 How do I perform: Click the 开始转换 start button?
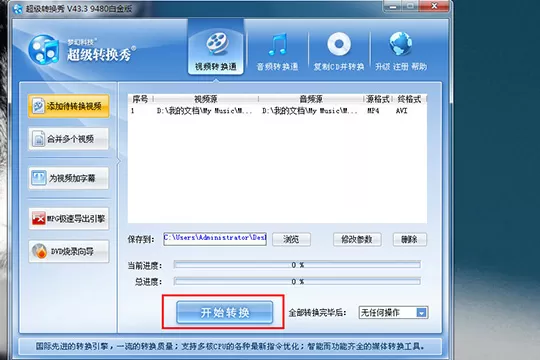(225, 312)
